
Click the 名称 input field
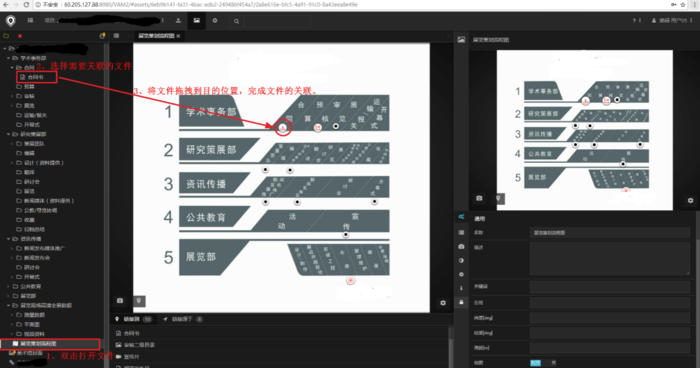(610, 232)
